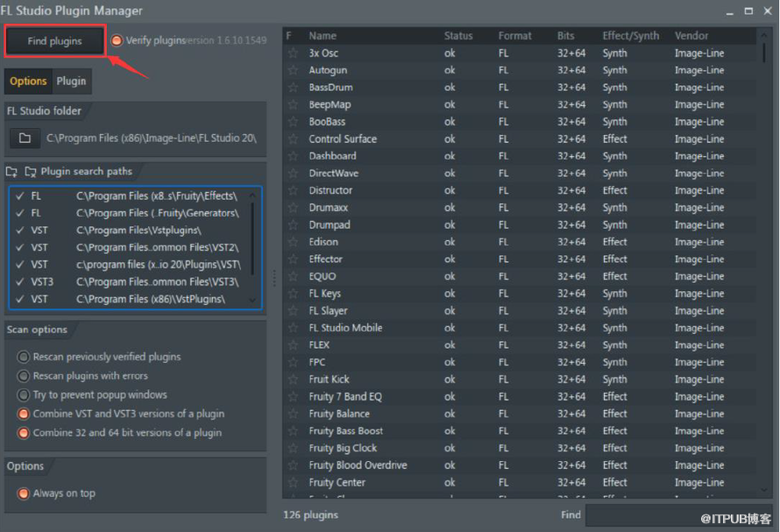
Task: Favorite the Autogun plugin star
Action: [x=293, y=70]
